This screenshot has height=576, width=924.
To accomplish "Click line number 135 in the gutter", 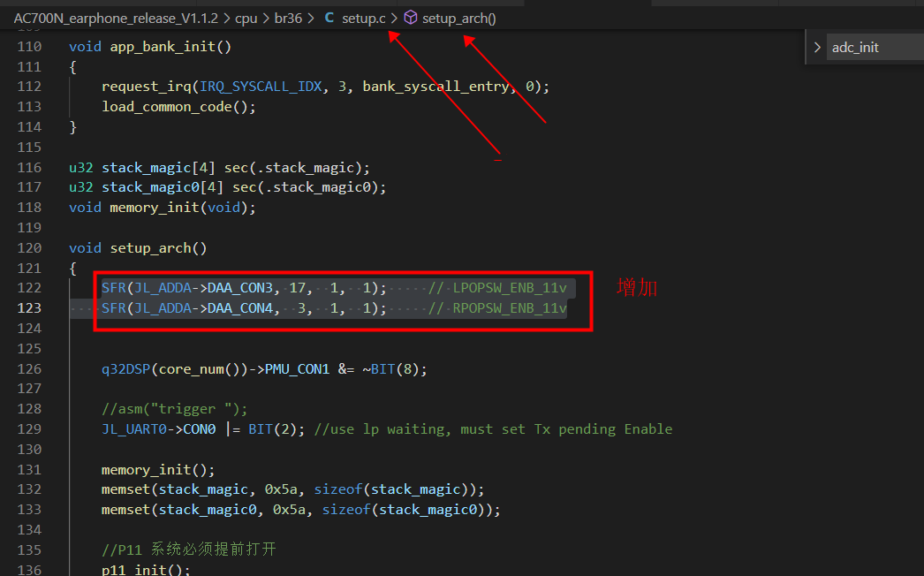I will [29, 550].
